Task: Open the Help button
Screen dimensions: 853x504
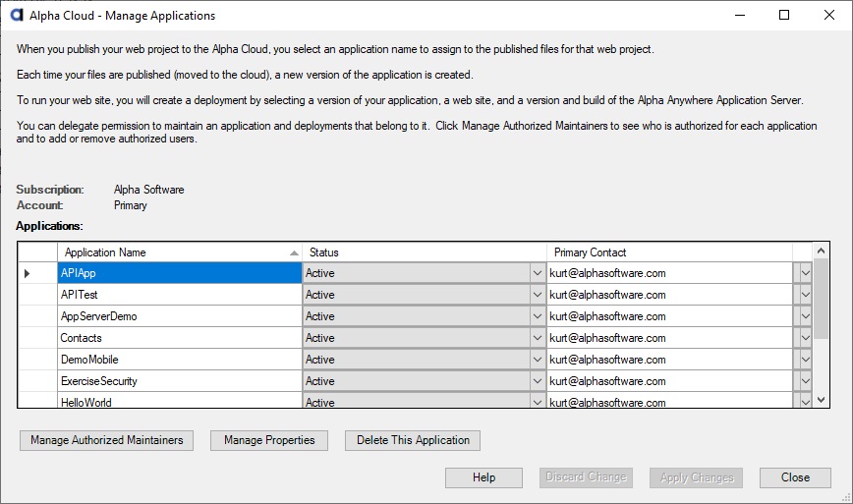Action: (x=483, y=477)
